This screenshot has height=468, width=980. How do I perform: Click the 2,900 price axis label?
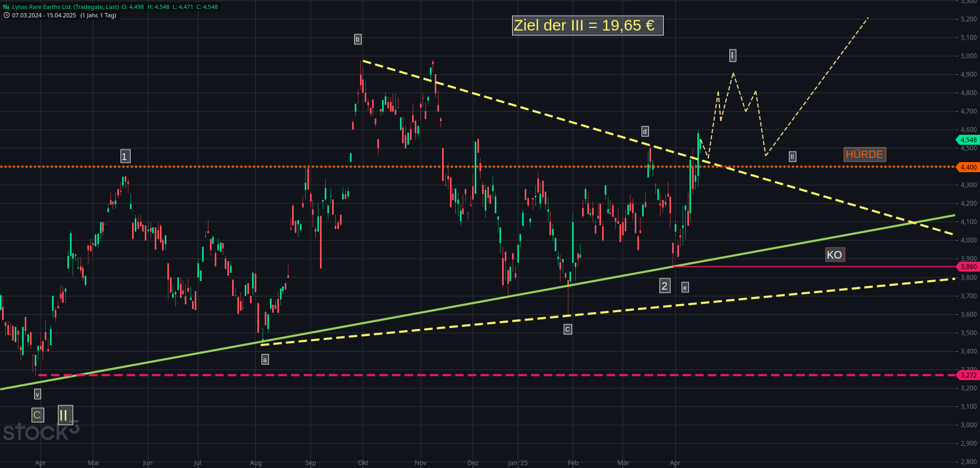pyautogui.click(x=968, y=444)
